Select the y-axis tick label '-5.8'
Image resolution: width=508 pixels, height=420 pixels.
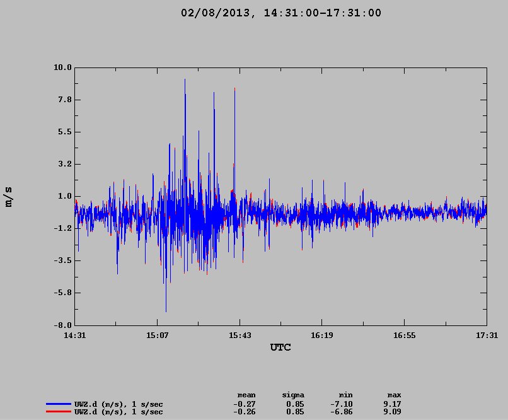point(62,293)
